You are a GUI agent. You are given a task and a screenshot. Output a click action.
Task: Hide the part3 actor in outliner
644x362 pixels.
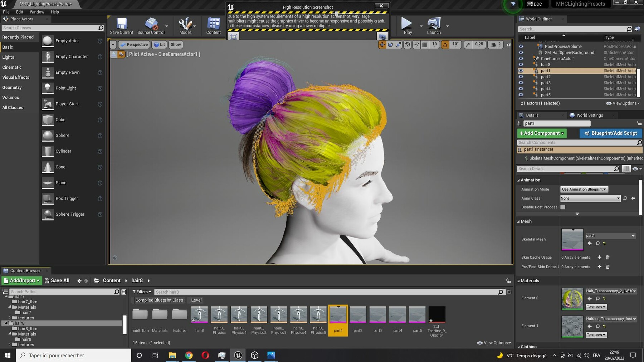(x=521, y=83)
